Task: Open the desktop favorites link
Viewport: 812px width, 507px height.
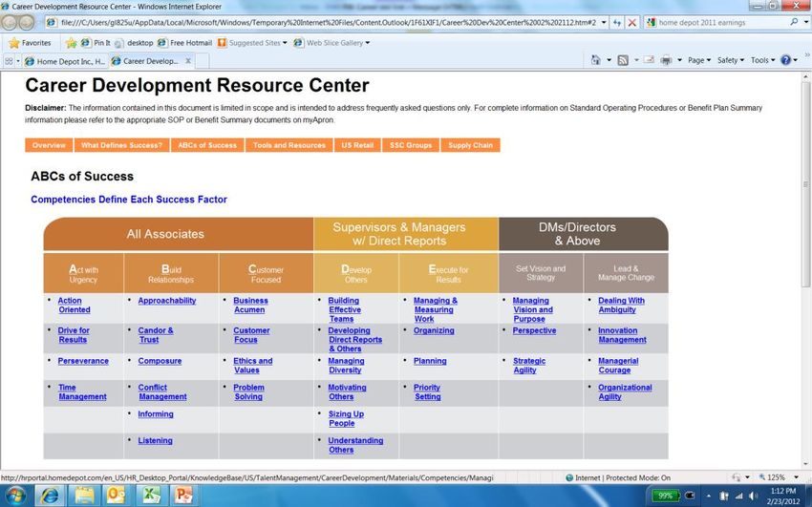Action: click(134, 43)
